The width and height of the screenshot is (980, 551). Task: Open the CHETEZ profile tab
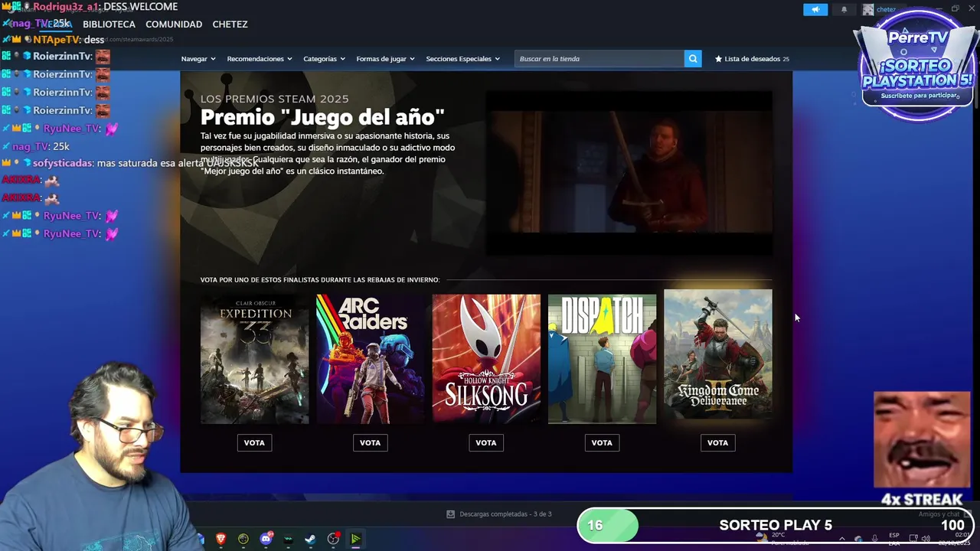[x=230, y=24]
